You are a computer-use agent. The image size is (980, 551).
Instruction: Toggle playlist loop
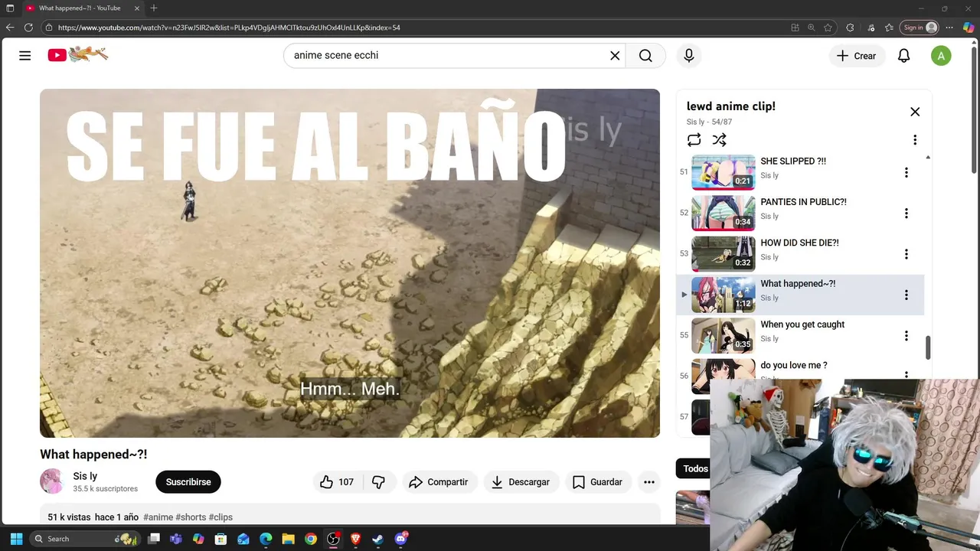[694, 140]
